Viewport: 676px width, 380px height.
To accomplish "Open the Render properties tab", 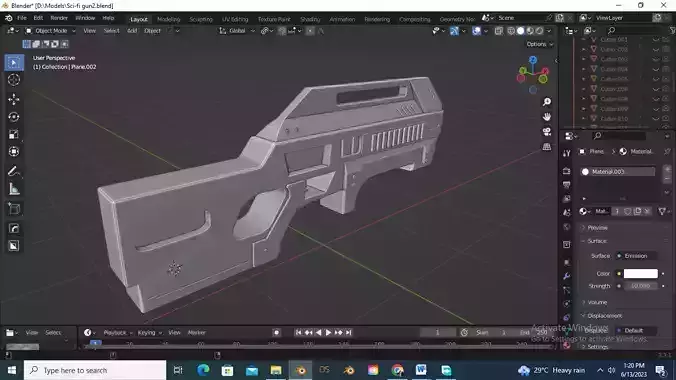I will 566,171.
